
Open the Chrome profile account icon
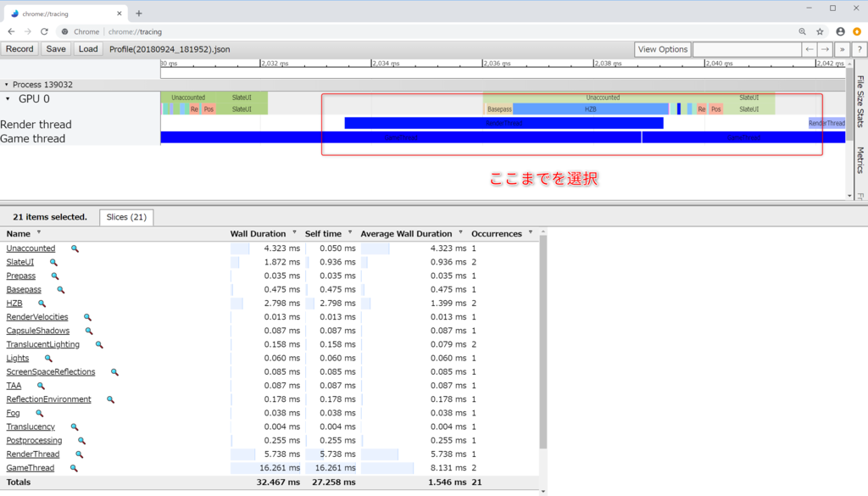pyautogui.click(x=840, y=31)
